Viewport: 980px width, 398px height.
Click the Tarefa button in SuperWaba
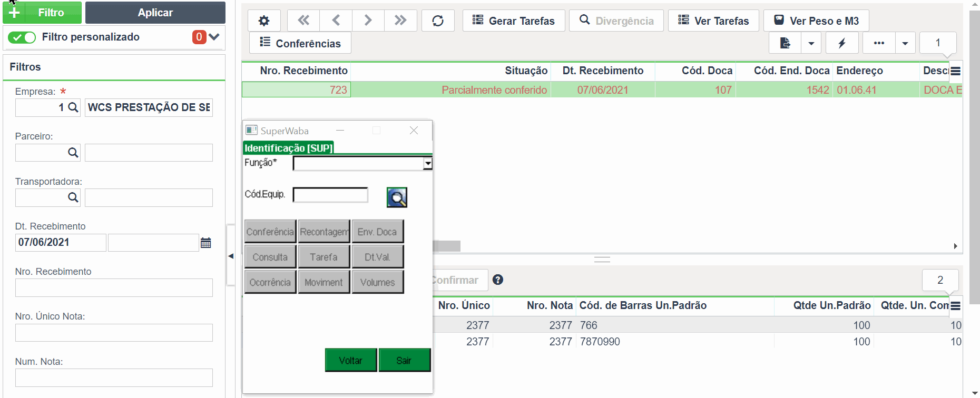(x=324, y=257)
